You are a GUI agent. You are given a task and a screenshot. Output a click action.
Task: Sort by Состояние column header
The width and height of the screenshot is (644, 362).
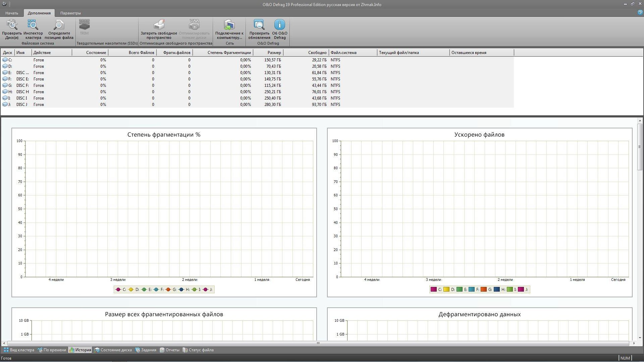pyautogui.click(x=90, y=53)
